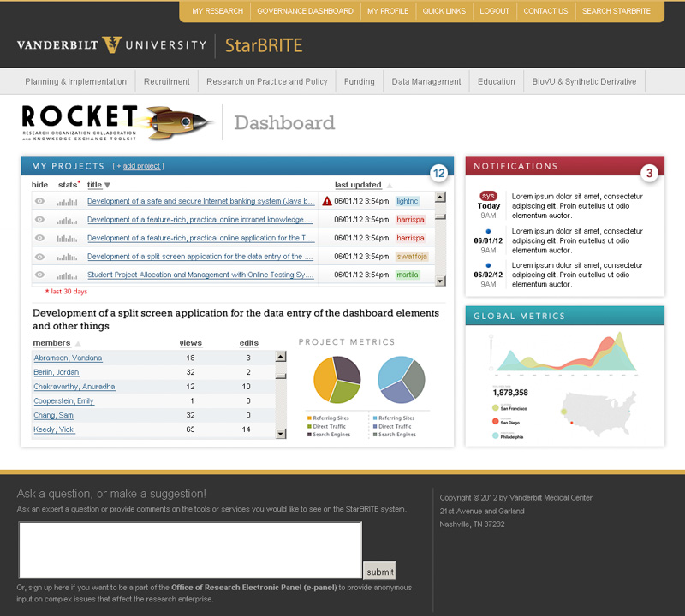Screen dimensions: 685x616
Task: Click the martila user tag
Action: coord(408,275)
